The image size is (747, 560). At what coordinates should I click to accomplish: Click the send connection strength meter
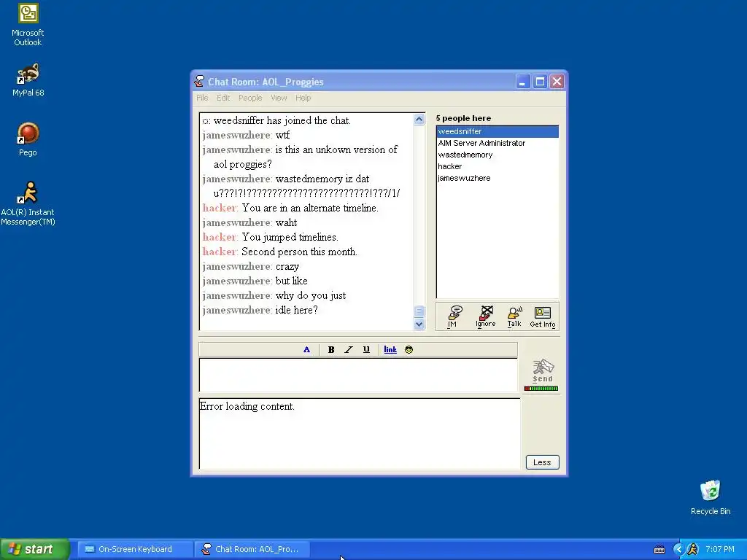[541, 389]
